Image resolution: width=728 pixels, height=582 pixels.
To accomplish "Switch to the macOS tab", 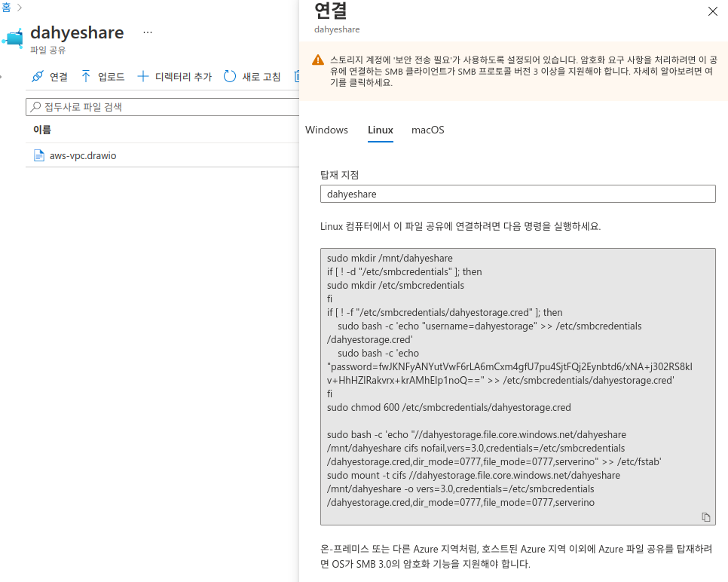I will pos(427,130).
